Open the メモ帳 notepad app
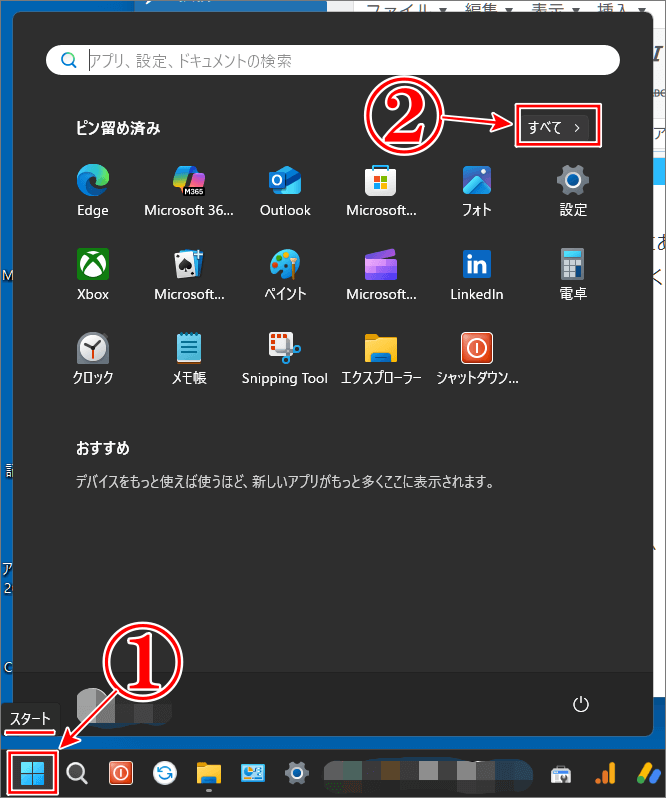 pyautogui.click(x=189, y=359)
